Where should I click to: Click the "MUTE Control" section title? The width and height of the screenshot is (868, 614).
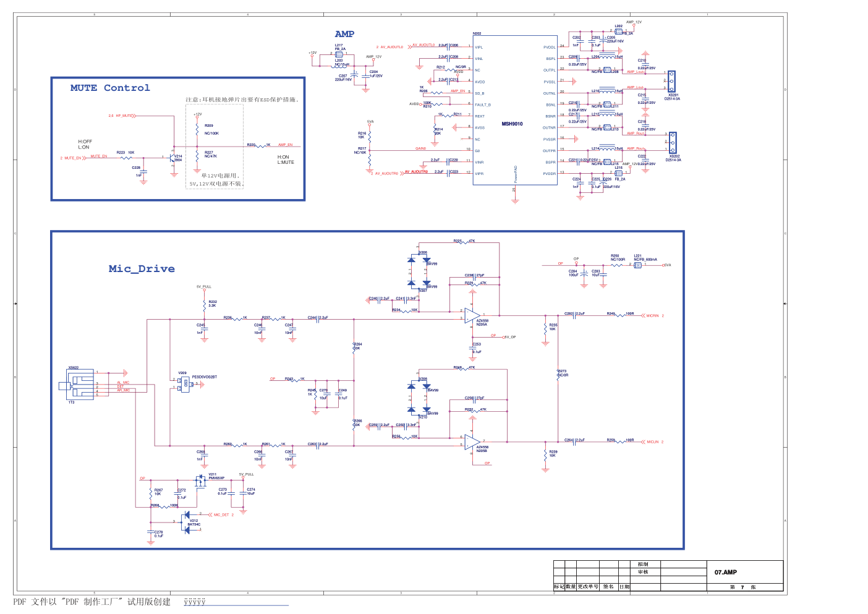[110, 88]
